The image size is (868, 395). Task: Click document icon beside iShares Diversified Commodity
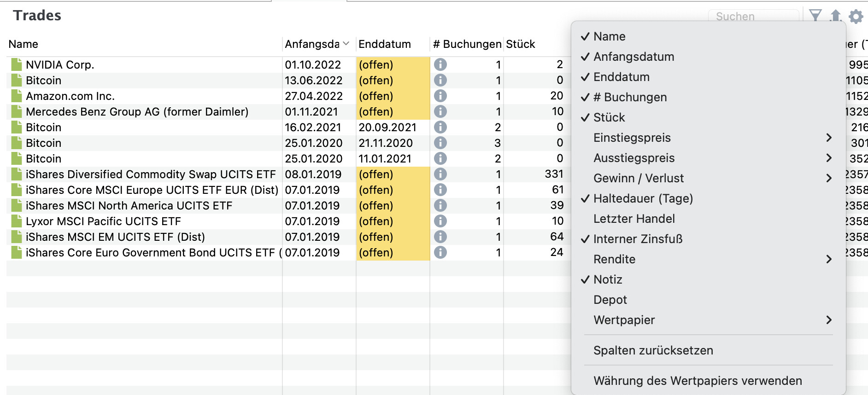[x=17, y=174]
